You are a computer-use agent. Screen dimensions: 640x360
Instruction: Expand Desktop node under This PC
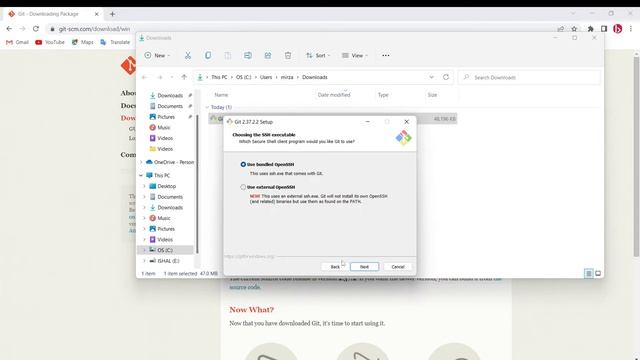[144, 186]
